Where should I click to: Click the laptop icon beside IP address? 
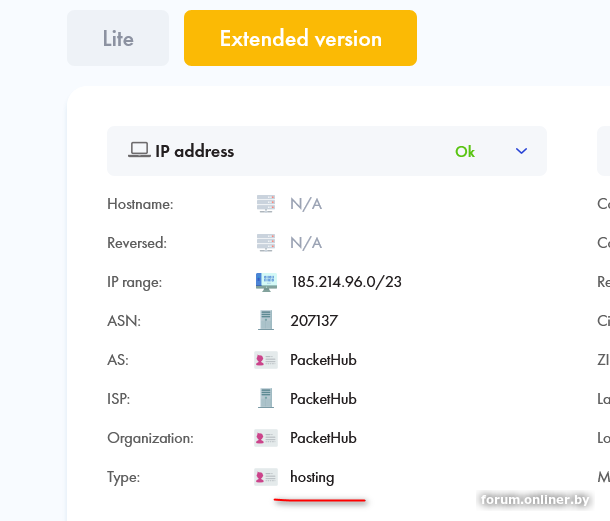pyautogui.click(x=139, y=151)
